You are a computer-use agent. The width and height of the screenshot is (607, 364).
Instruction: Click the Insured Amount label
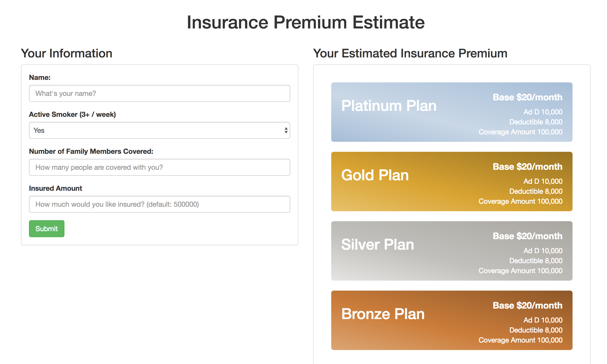tap(55, 188)
